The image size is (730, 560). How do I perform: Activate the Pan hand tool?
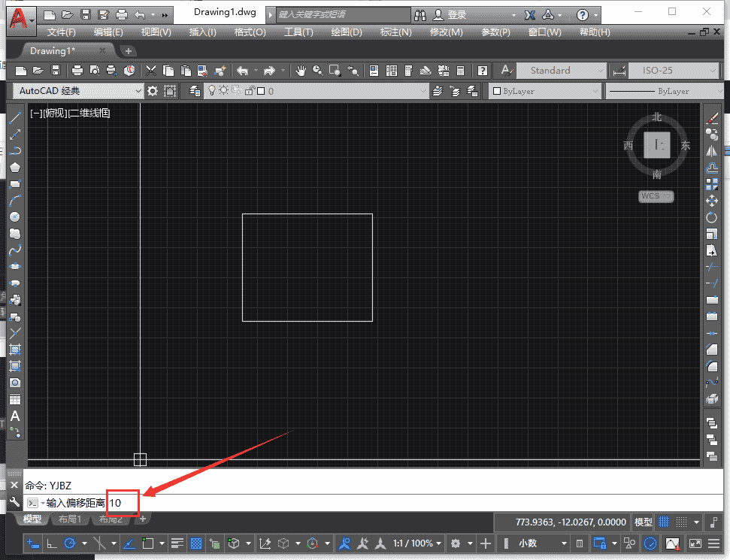pyautogui.click(x=301, y=71)
